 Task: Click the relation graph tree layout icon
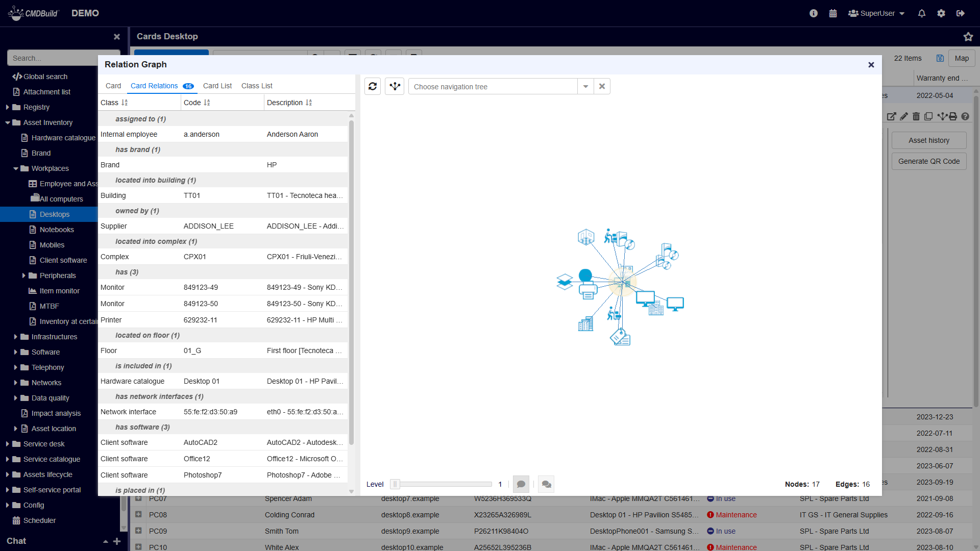pos(395,86)
